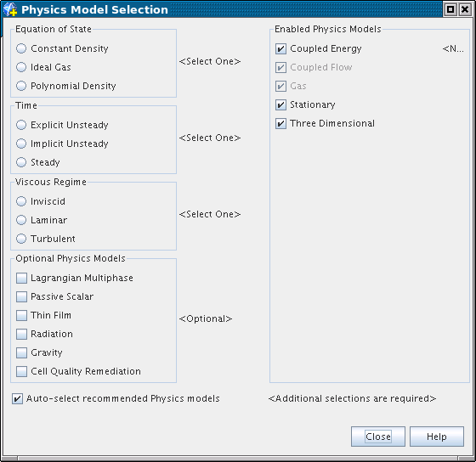Screen dimensions: 476x462
Task: Enable the Radiation optional model
Action: pos(21,334)
